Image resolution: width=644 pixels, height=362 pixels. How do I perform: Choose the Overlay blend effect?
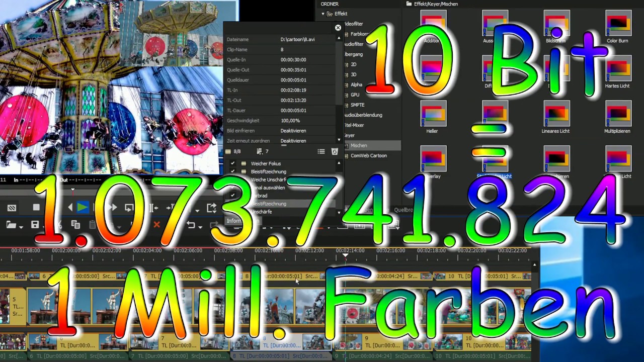433,163
